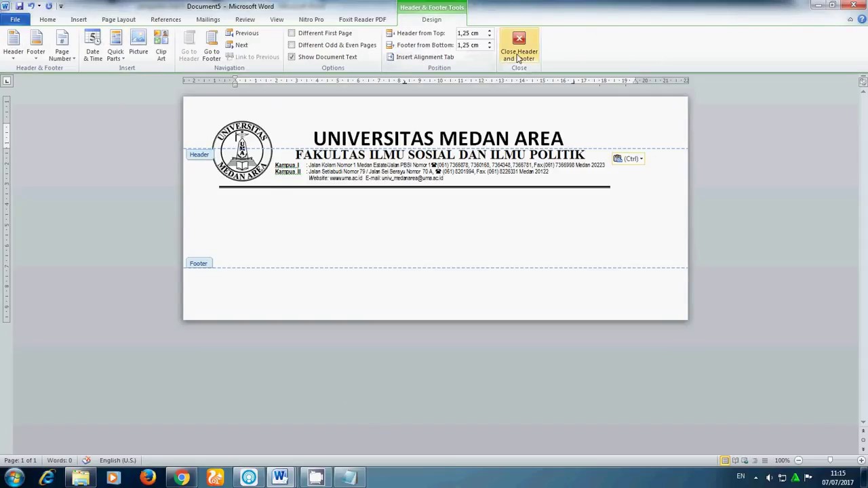This screenshot has width=868, height=488.
Task: Open Word Help question mark
Action: click(862, 20)
